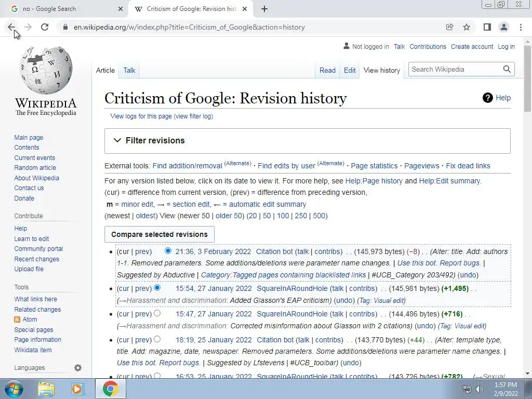Open Page statistics link
This screenshot has width=532, height=399.
374,166
